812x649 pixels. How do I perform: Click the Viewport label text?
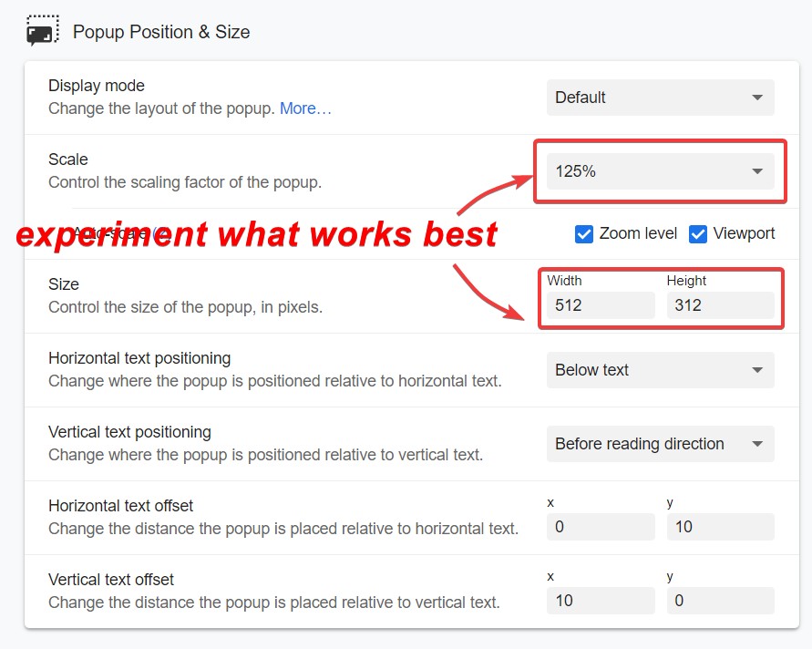[744, 233]
